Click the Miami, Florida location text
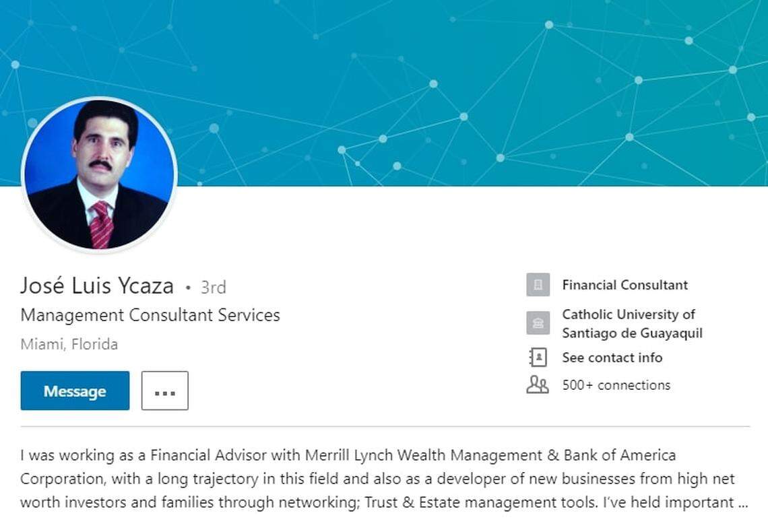 coord(69,344)
